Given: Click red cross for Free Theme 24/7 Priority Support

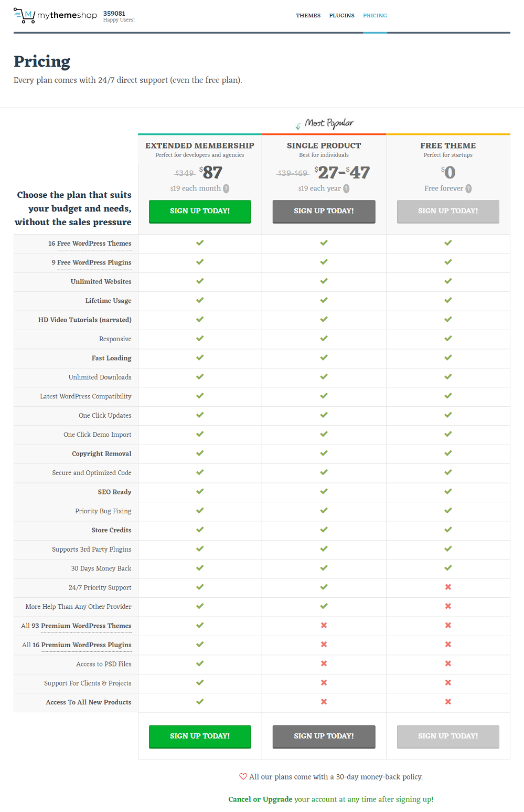Looking at the screenshot, I should point(448,587).
